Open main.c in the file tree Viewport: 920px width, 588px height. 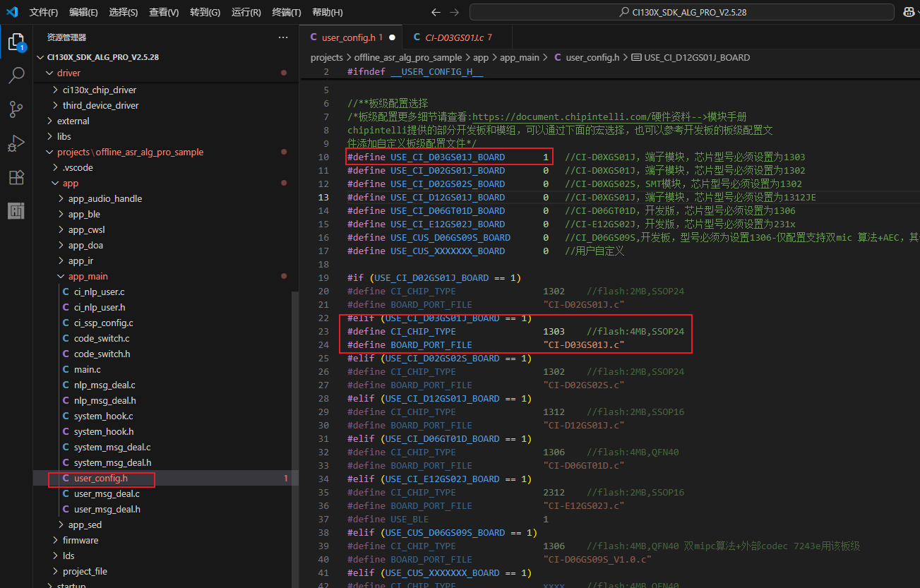[x=87, y=369]
